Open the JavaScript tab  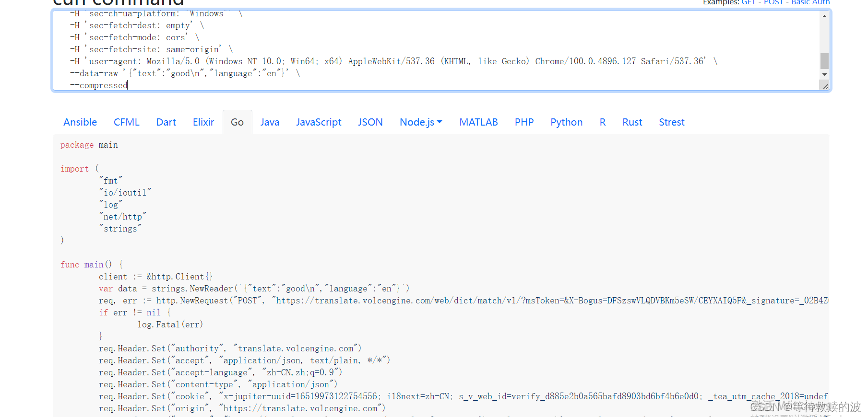coord(319,122)
